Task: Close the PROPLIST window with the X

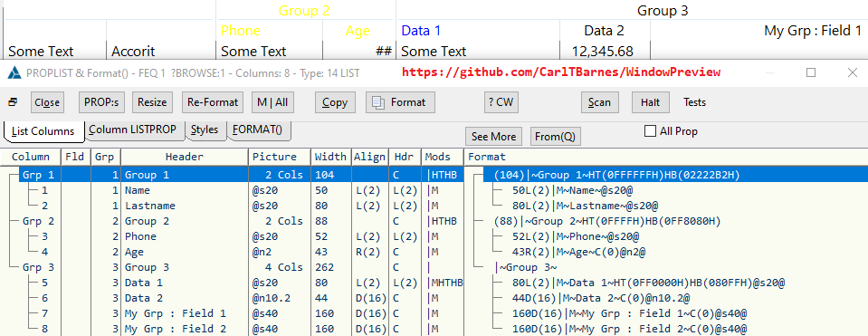Action: [853, 72]
